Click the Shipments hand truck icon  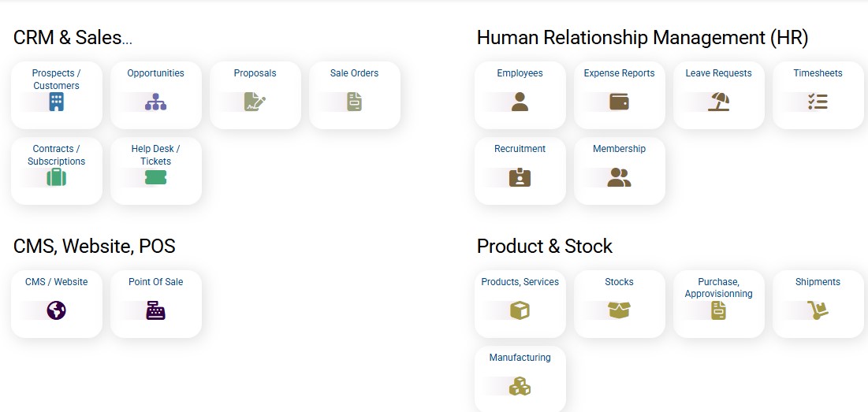818,310
